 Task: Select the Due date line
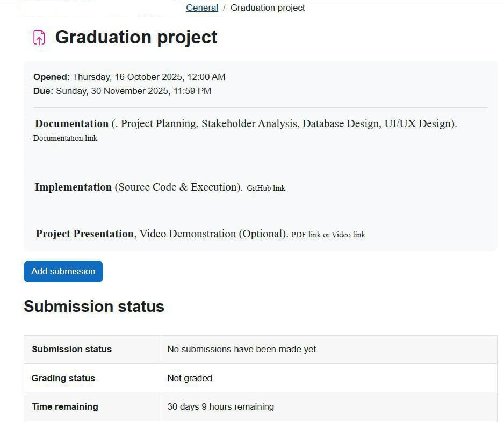(122, 91)
